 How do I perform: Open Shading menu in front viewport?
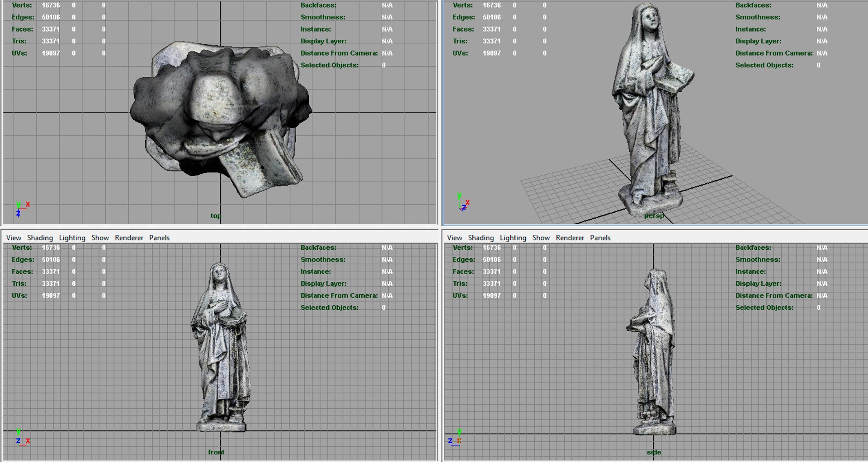point(40,238)
